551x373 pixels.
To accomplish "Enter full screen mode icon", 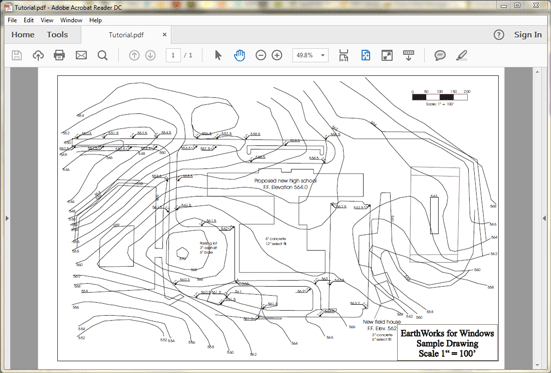I will [x=387, y=55].
